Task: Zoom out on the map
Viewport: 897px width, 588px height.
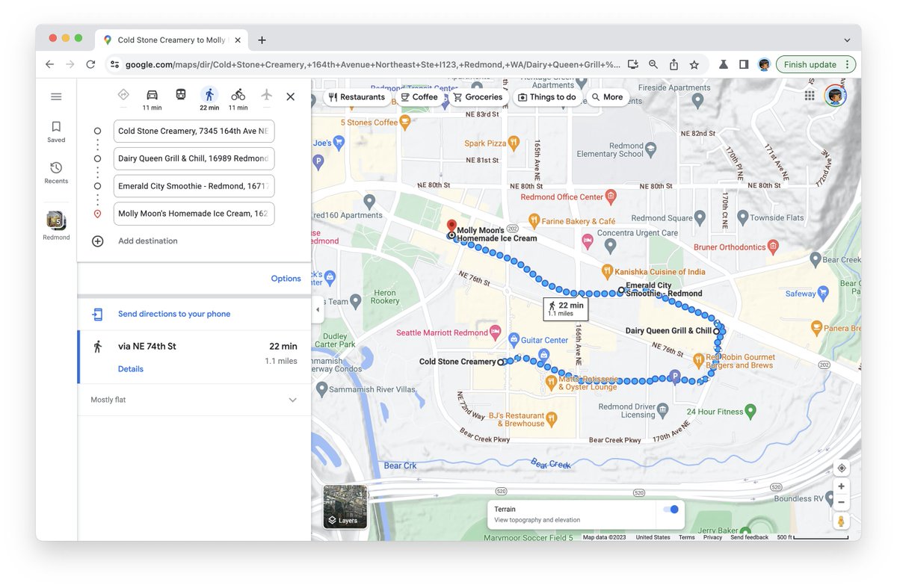Action: coord(842,502)
